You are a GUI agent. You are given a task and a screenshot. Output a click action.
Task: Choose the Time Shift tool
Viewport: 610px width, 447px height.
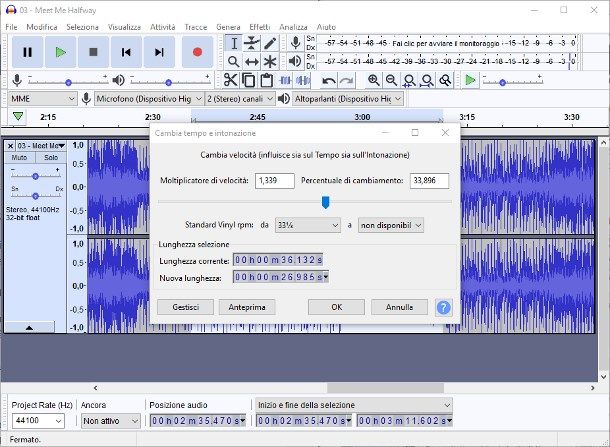point(252,61)
